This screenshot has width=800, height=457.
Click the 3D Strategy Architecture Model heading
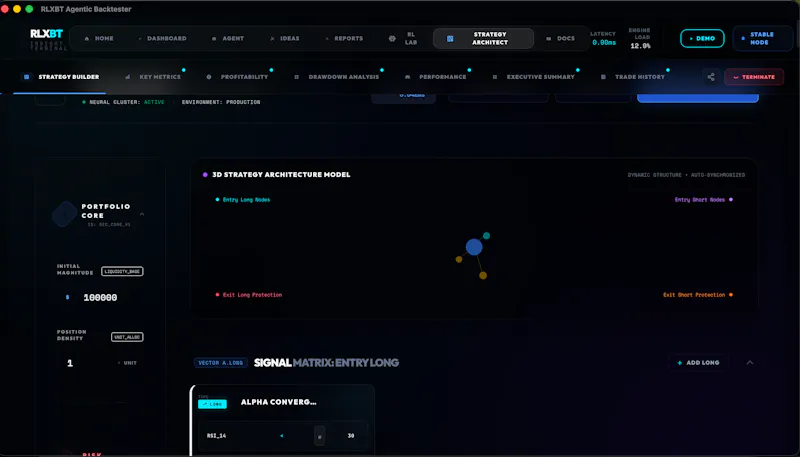coord(281,174)
